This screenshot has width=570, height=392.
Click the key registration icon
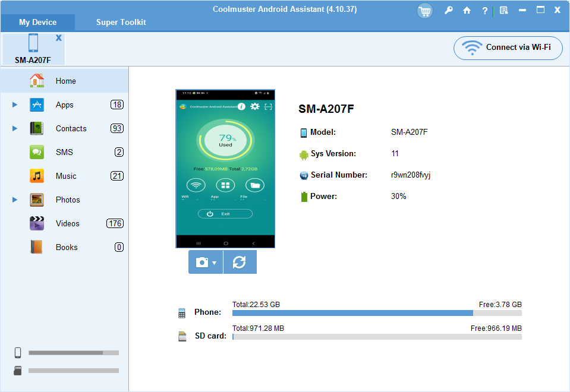click(x=449, y=10)
